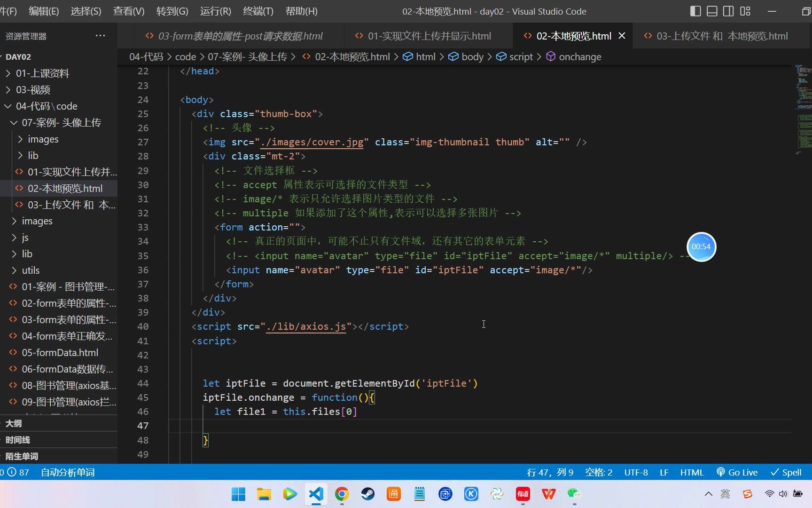This screenshot has width=812, height=508.
Task: Change language mode HTML
Action: tap(692, 472)
